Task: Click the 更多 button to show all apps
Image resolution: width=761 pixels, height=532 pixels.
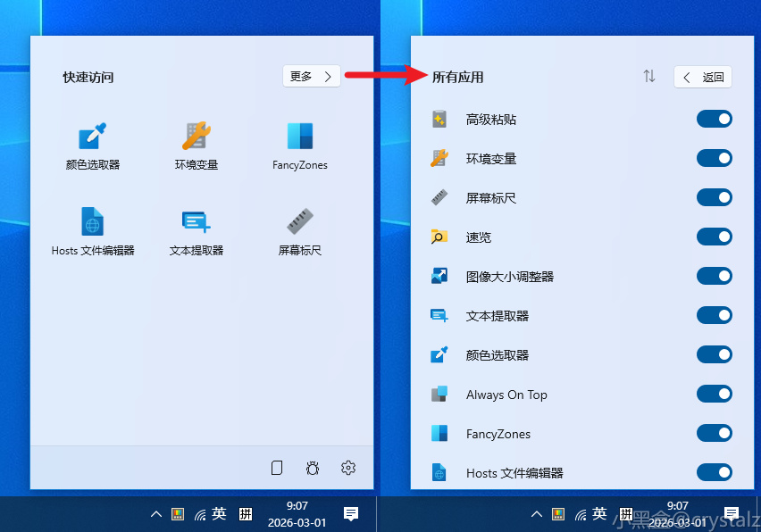Action: 312,77
